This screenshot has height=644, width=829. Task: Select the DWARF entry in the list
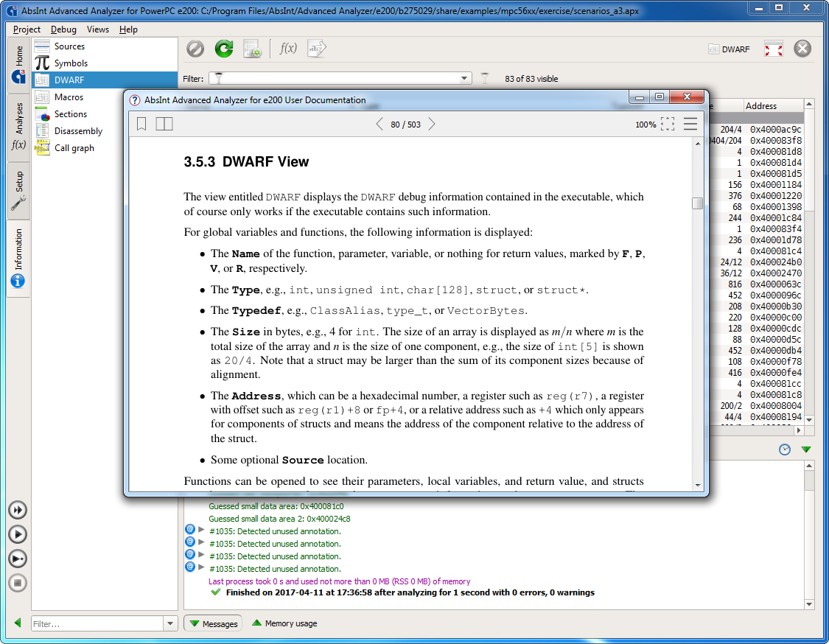click(x=105, y=80)
